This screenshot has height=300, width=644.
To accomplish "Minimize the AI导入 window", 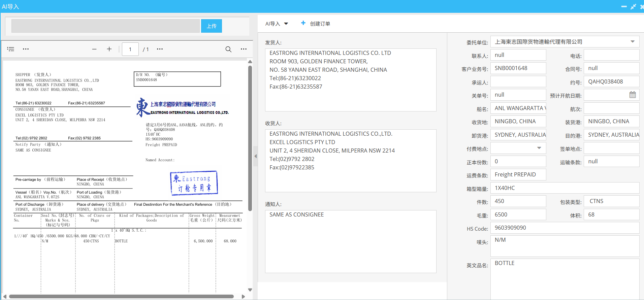I will point(624,6).
